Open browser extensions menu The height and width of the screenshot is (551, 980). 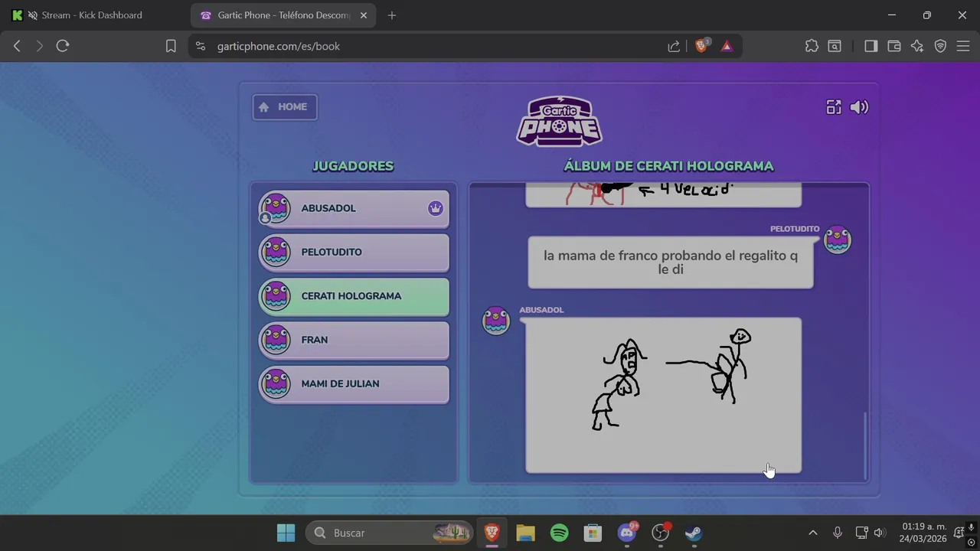click(812, 46)
